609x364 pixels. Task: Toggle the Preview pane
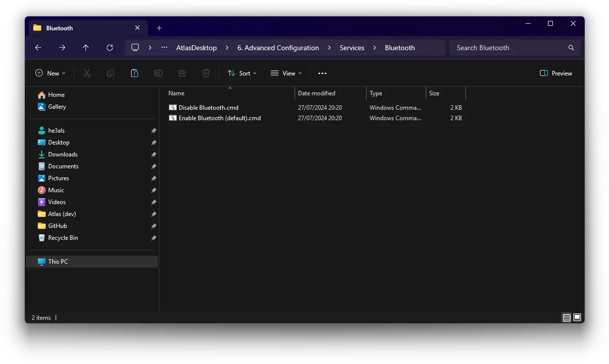pos(555,73)
